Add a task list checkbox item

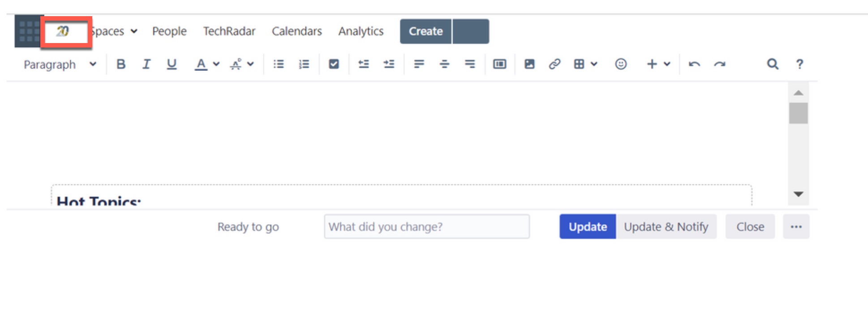333,64
